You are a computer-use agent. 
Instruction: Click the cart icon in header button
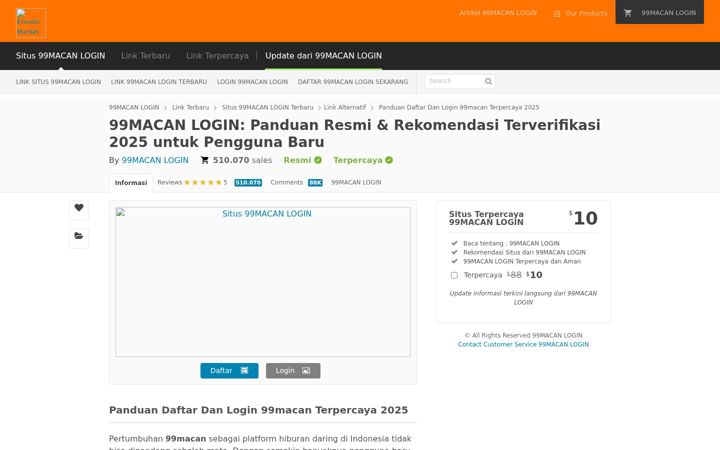click(x=628, y=13)
